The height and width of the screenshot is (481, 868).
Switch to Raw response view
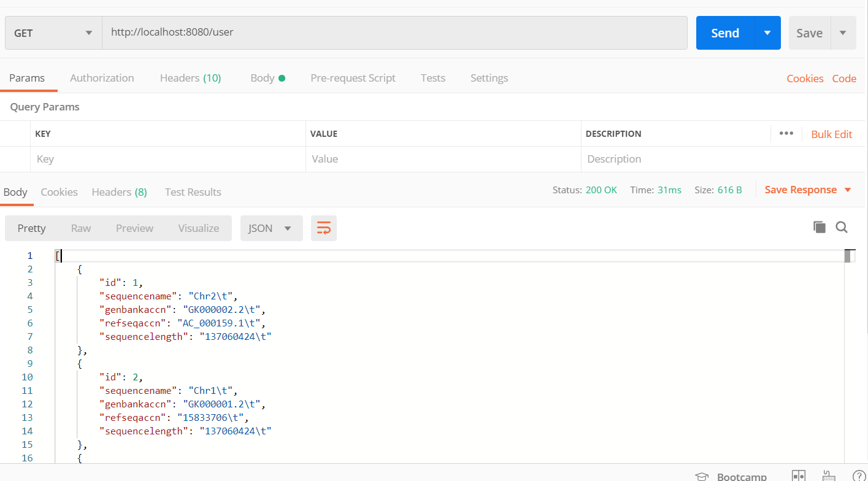pyautogui.click(x=81, y=228)
